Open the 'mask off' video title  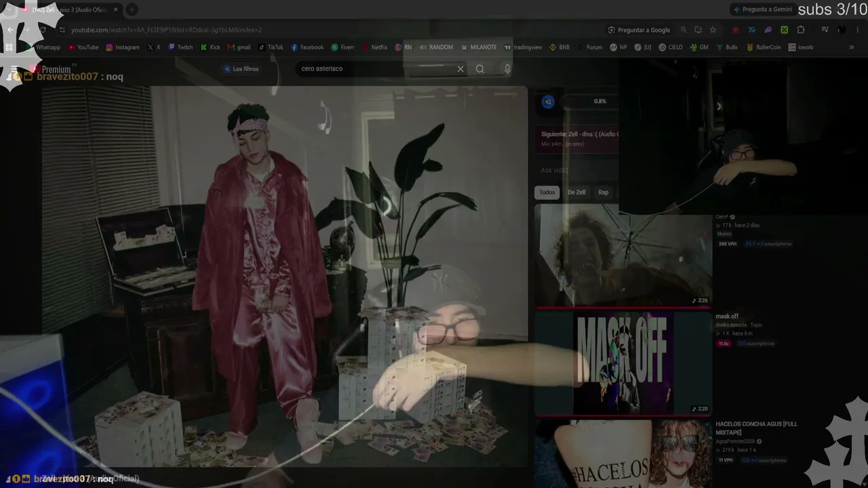(x=727, y=317)
